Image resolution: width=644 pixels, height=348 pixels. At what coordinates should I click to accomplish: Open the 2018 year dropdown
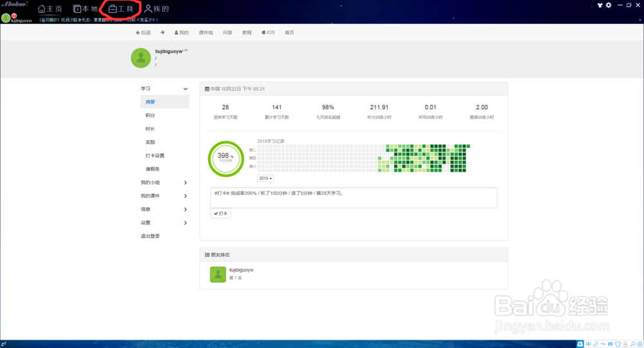(x=265, y=178)
